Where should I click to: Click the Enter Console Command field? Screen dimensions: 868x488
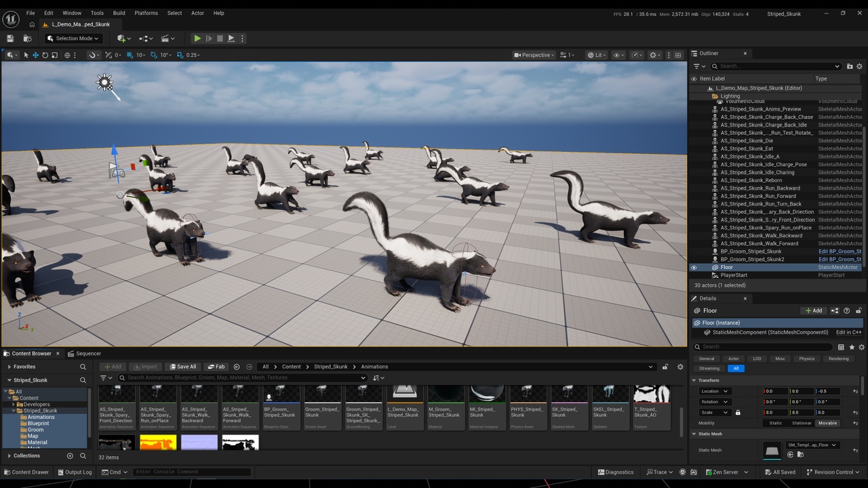[x=191, y=472]
